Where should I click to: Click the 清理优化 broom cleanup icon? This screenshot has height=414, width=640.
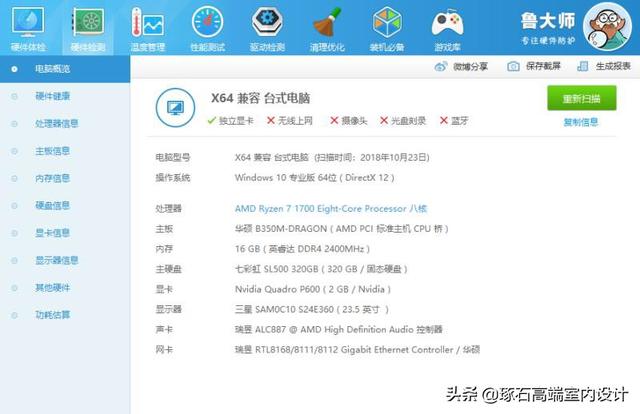click(327, 27)
